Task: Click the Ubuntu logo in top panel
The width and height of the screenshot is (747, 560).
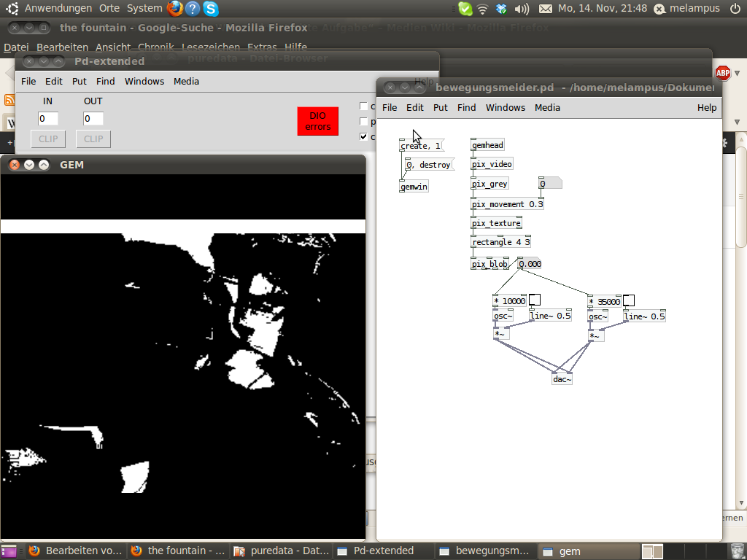Action: (x=12, y=8)
